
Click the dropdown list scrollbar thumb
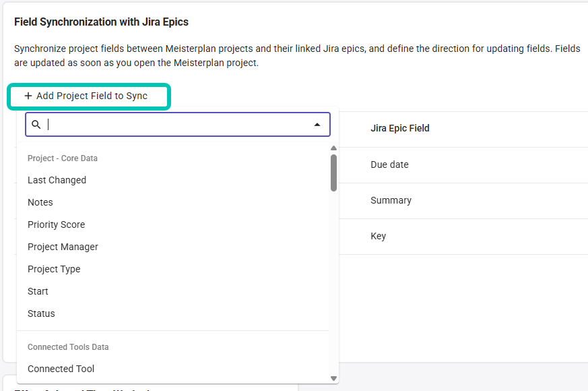[334, 173]
